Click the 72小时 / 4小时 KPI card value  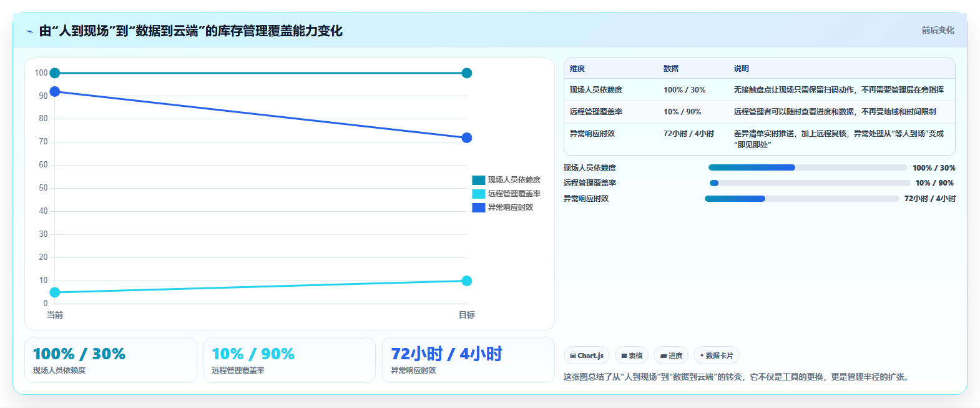[446, 354]
